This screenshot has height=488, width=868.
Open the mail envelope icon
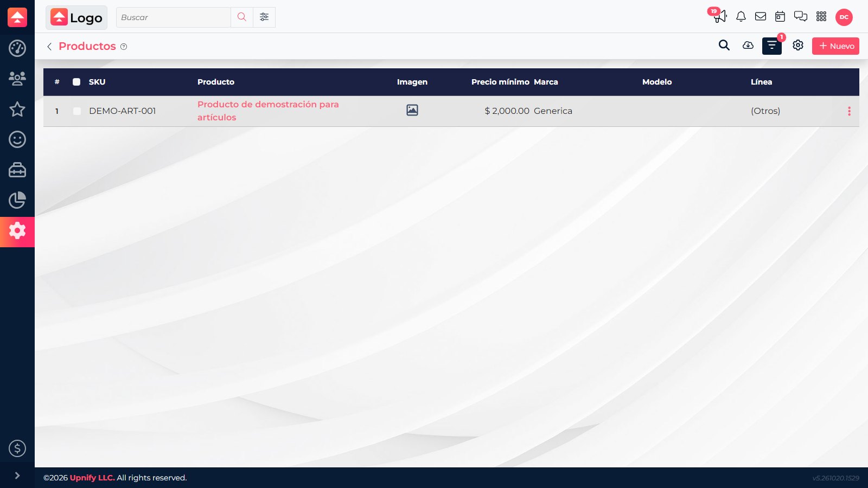(x=761, y=17)
